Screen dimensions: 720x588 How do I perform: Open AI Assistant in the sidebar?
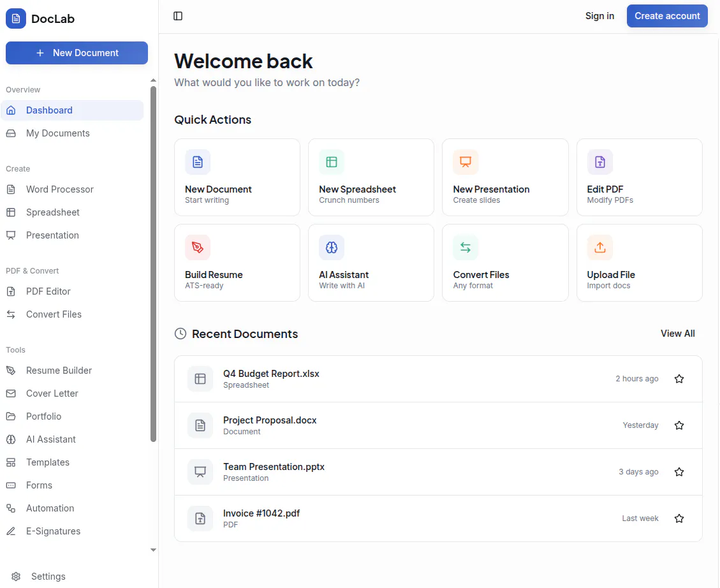72,439
